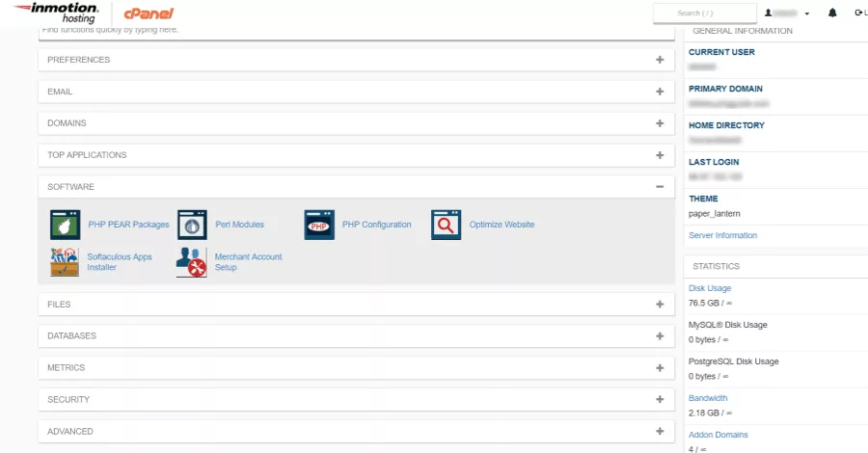Open the Addon Domains link

pos(718,435)
